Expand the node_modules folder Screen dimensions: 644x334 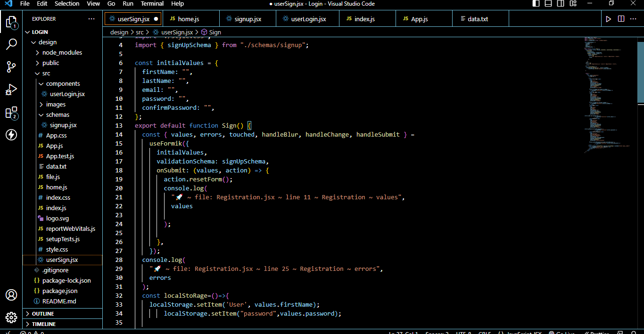tap(38, 52)
